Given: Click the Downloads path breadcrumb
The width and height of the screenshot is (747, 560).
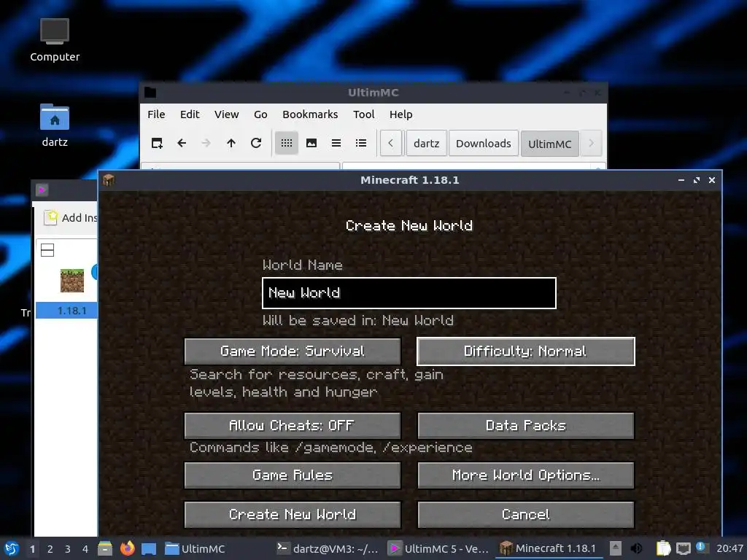Looking at the screenshot, I should [483, 144].
